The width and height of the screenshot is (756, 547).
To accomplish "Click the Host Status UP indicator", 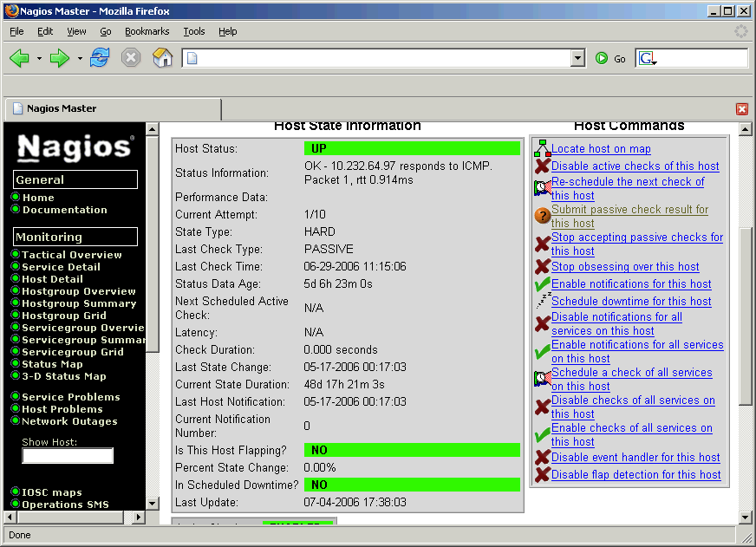I will pyautogui.click(x=412, y=148).
